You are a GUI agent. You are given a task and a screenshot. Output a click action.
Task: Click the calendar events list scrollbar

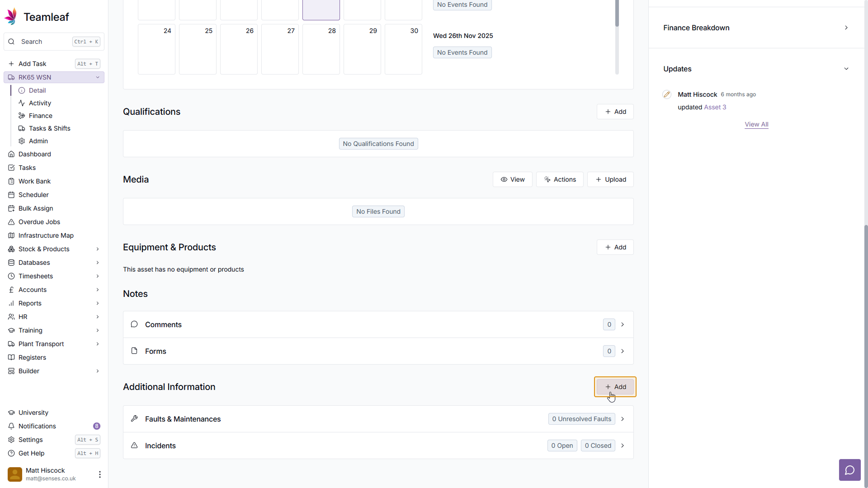(617, 14)
